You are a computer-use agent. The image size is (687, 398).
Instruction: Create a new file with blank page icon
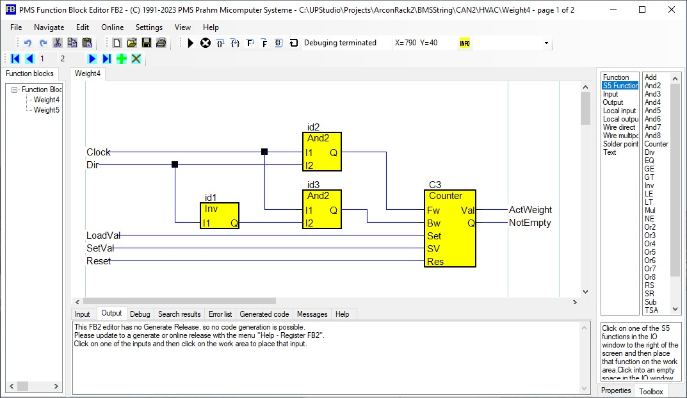tap(117, 43)
